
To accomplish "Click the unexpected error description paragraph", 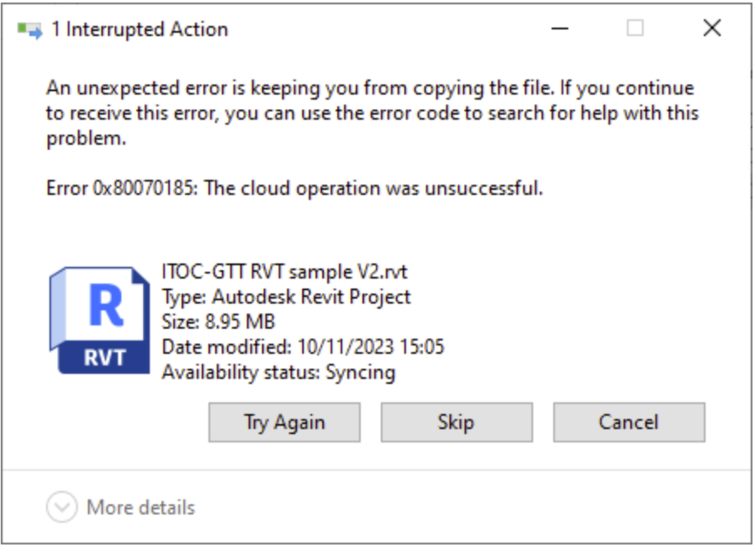I will (372, 113).
